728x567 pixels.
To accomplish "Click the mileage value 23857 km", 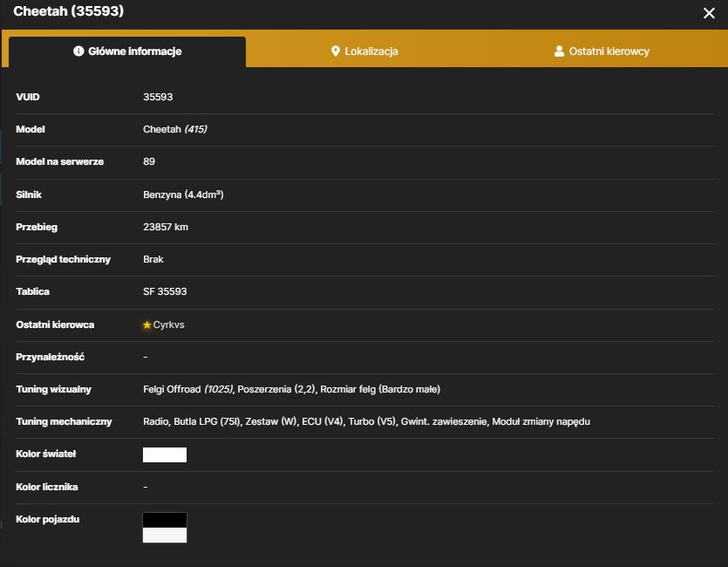I will pos(166,227).
